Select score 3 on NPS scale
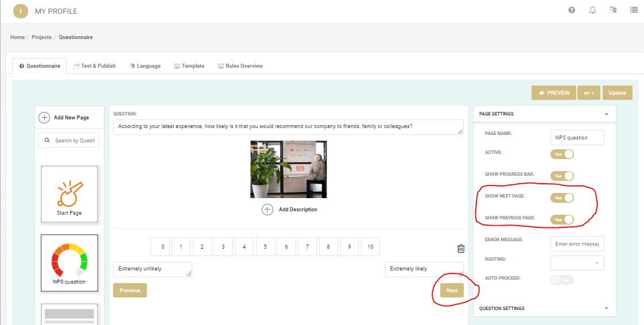Image resolution: width=644 pixels, height=325 pixels. pyautogui.click(x=223, y=246)
